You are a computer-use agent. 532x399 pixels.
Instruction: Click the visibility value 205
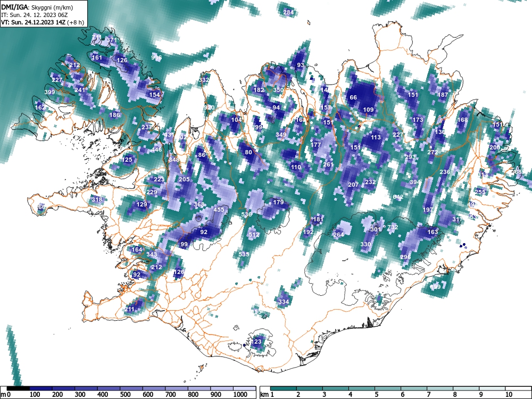click(x=184, y=179)
